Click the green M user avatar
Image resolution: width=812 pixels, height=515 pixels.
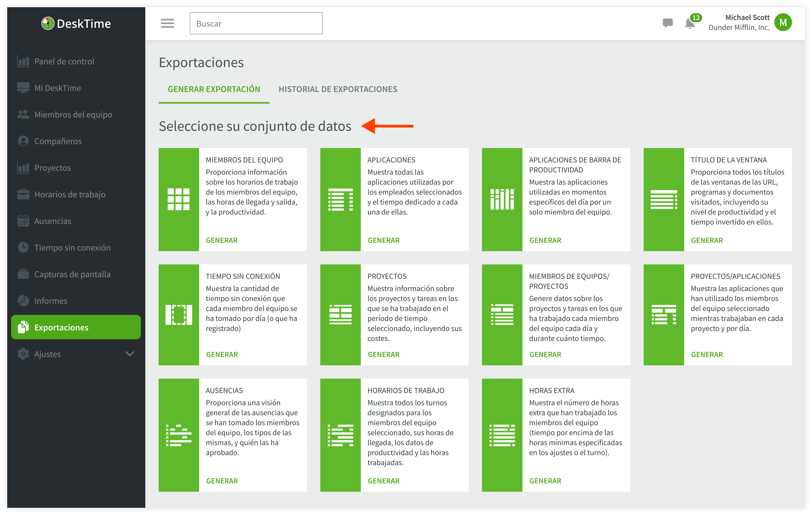783,23
